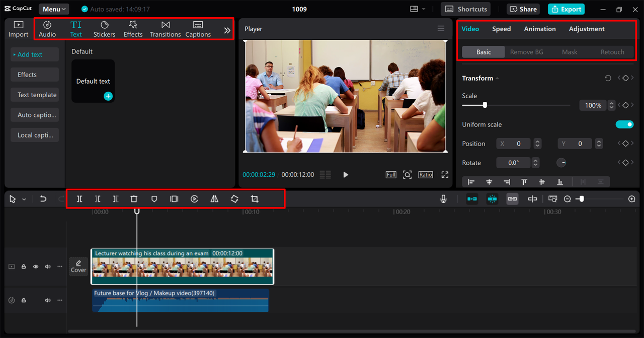The width and height of the screenshot is (644, 338).
Task: Add a marker with the shield icon
Action: pyautogui.click(x=154, y=199)
